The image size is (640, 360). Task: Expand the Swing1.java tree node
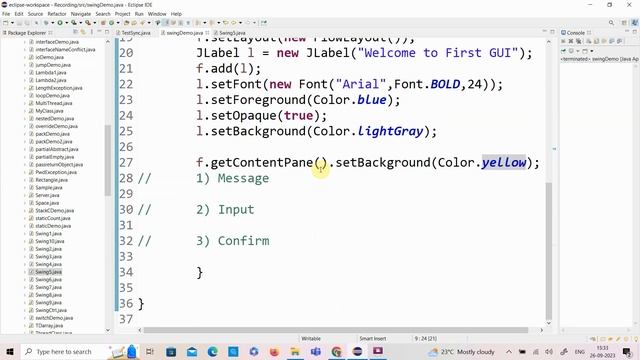coord(25,233)
